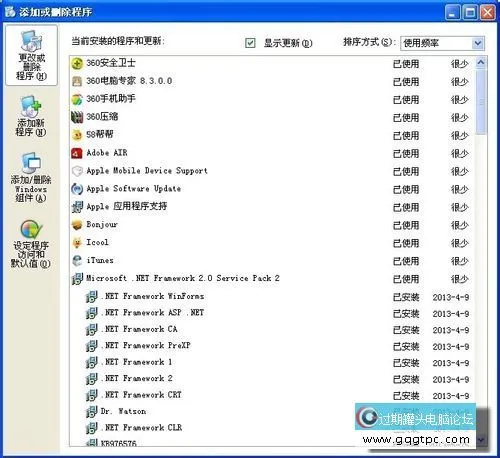Maximize the 添加或删除程序 window
The image size is (500, 458).
coord(470,13)
